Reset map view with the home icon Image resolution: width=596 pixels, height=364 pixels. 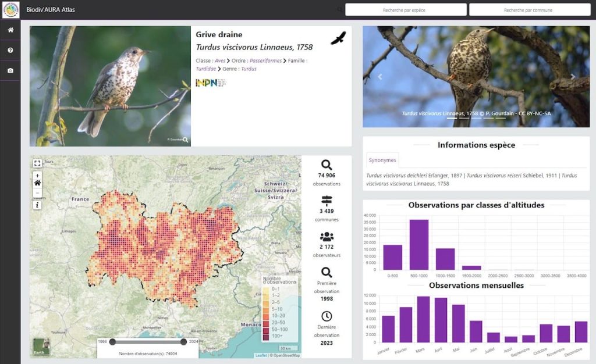click(x=37, y=183)
